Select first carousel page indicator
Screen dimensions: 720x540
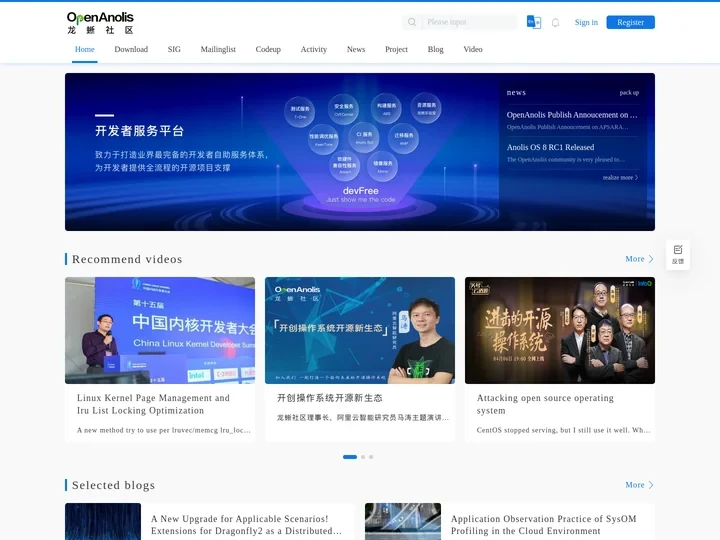[350, 457]
